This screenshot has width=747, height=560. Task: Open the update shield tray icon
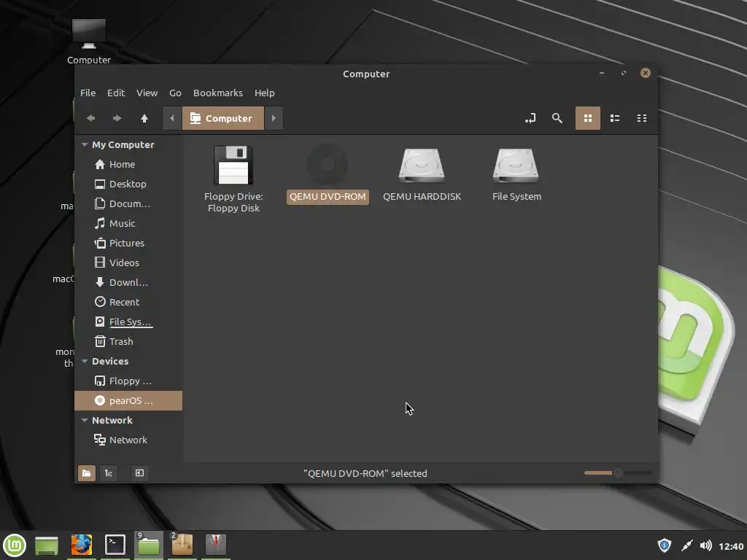click(x=664, y=545)
